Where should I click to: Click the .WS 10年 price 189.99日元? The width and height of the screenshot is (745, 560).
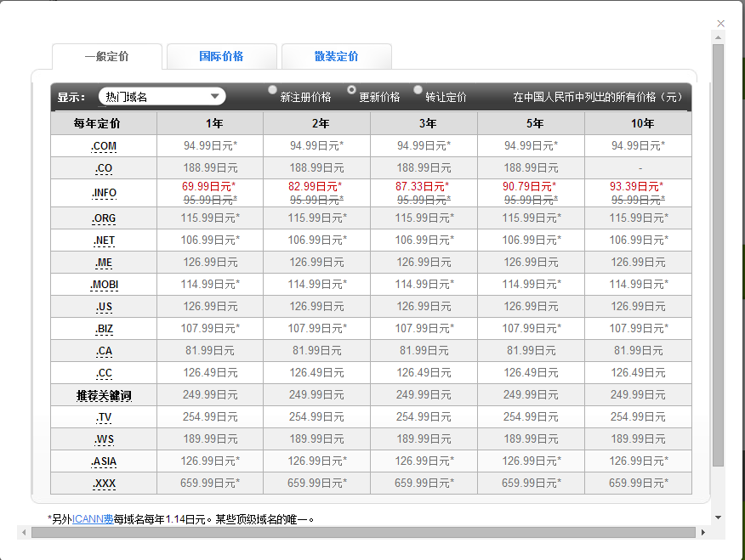click(x=638, y=439)
